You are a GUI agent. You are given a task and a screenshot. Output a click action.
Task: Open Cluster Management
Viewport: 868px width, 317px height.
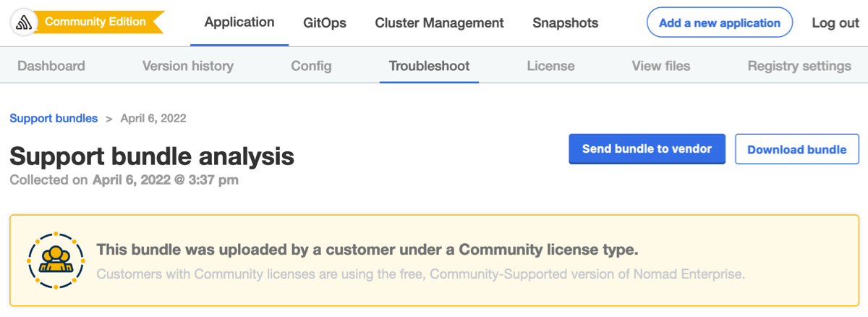(x=439, y=23)
